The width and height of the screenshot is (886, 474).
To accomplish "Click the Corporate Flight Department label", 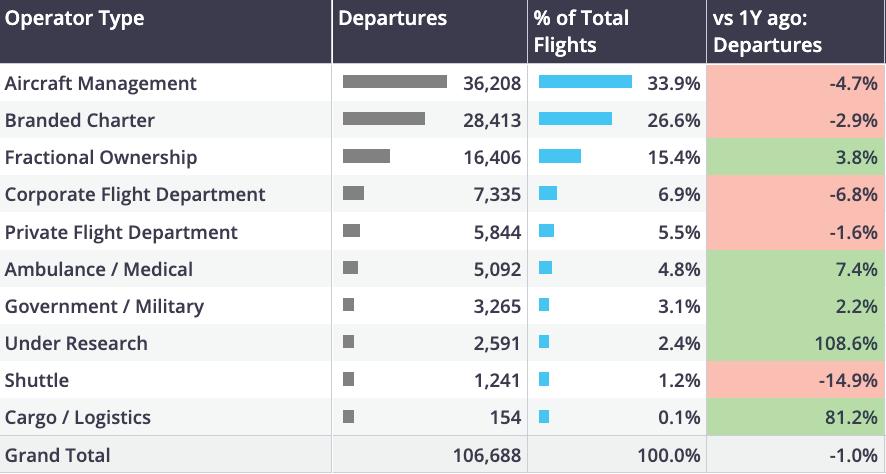I will coord(135,194).
